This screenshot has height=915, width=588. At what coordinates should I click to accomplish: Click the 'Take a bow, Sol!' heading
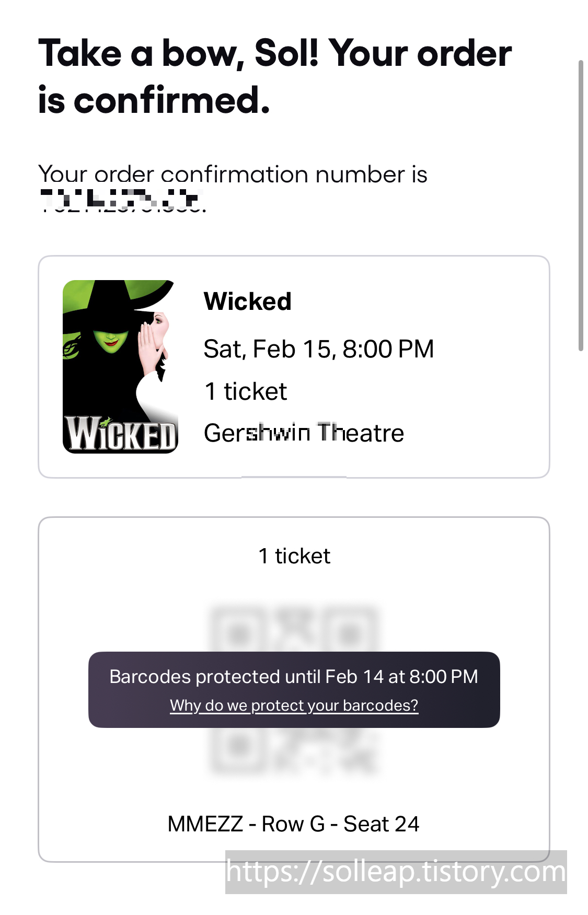point(275,76)
